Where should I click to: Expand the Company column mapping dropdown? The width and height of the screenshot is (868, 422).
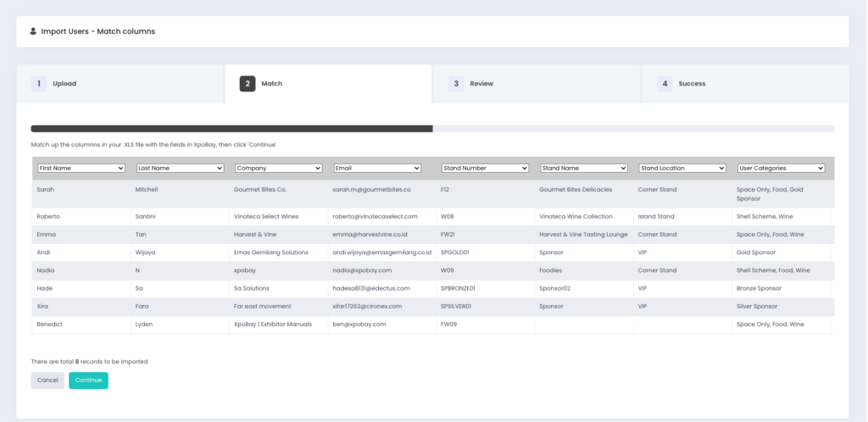click(278, 168)
